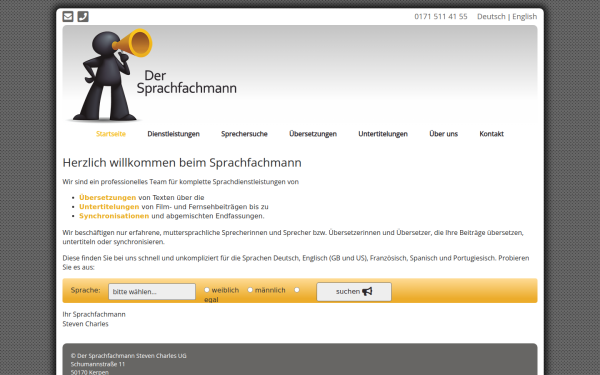600x375 pixels.
Task: Open the Dienstleistungen menu item
Action: pos(173,134)
